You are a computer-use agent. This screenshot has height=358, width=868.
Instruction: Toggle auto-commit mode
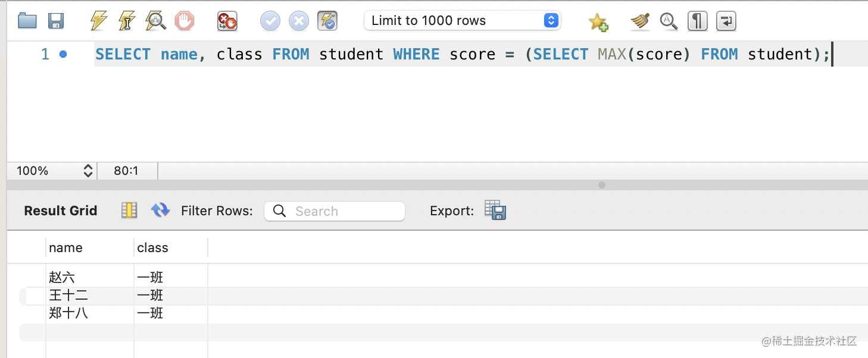click(327, 21)
